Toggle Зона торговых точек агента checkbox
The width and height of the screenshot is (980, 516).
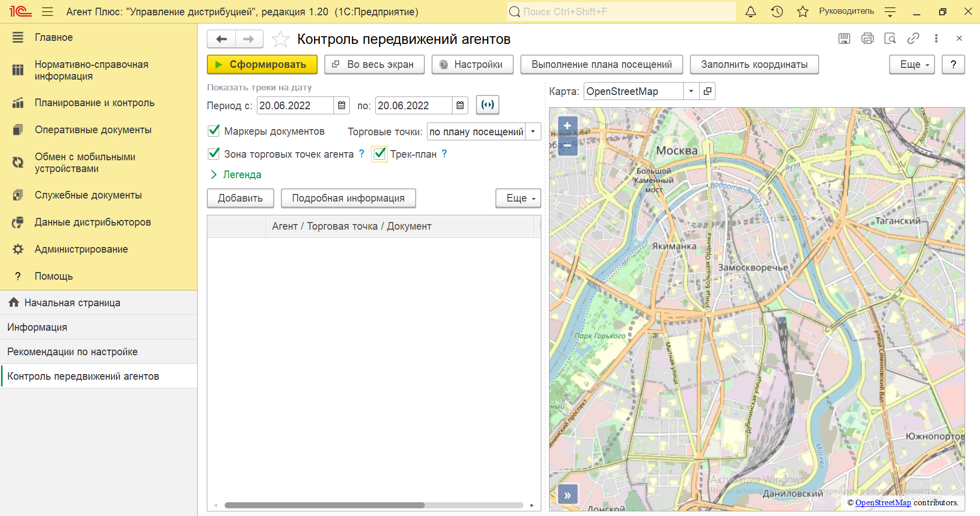click(214, 154)
